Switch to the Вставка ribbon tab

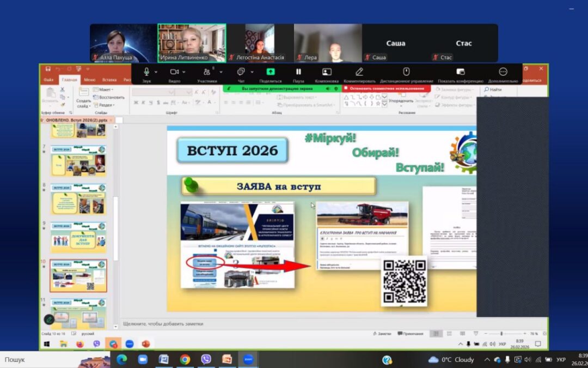[109, 80]
